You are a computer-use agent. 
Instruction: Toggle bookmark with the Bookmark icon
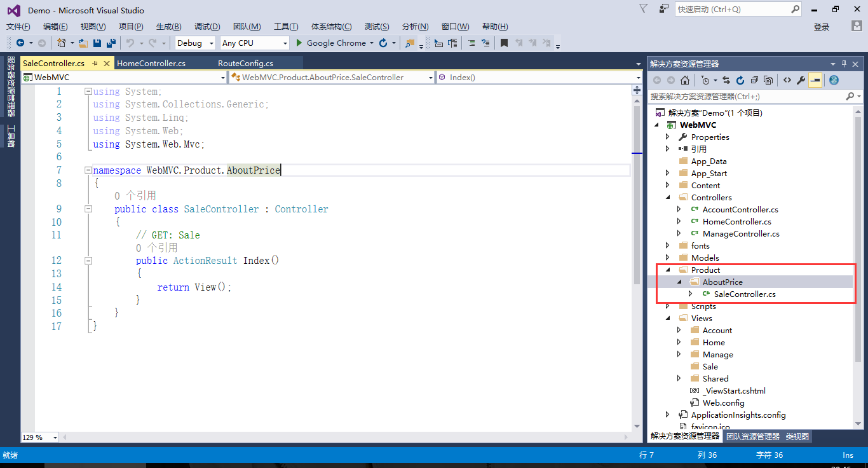(504, 43)
